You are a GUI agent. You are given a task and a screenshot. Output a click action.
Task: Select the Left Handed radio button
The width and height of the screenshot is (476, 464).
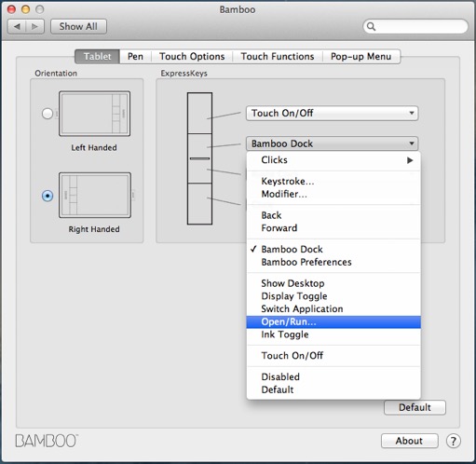[48, 114]
